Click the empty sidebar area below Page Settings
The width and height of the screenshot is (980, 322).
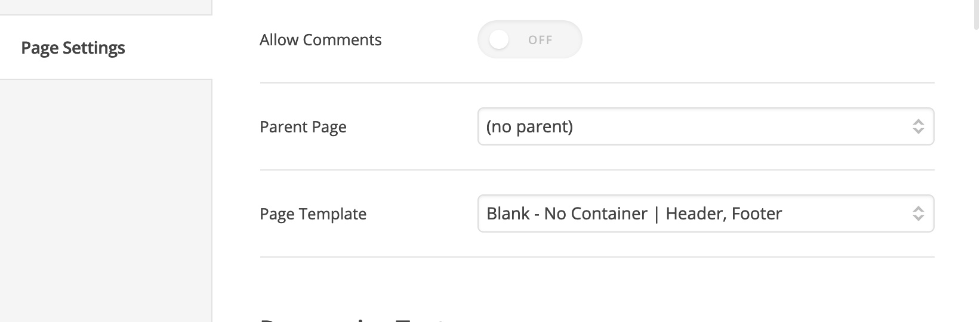[106, 200]
